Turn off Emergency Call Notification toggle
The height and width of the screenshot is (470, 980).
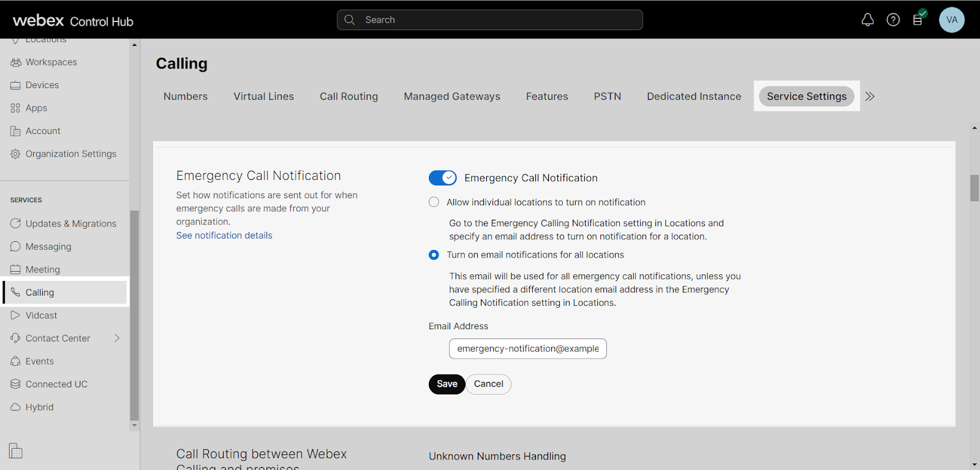pos(443,178)
